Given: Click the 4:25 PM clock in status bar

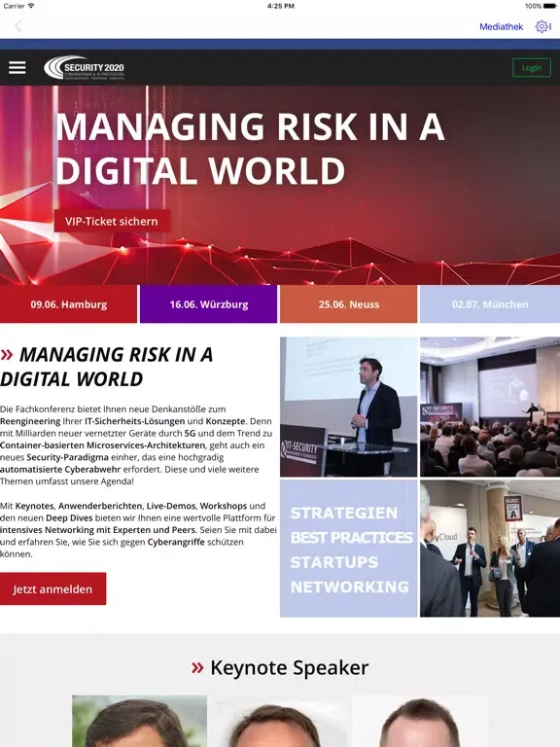Looking at the screenshot, I should tap(280, 6).
